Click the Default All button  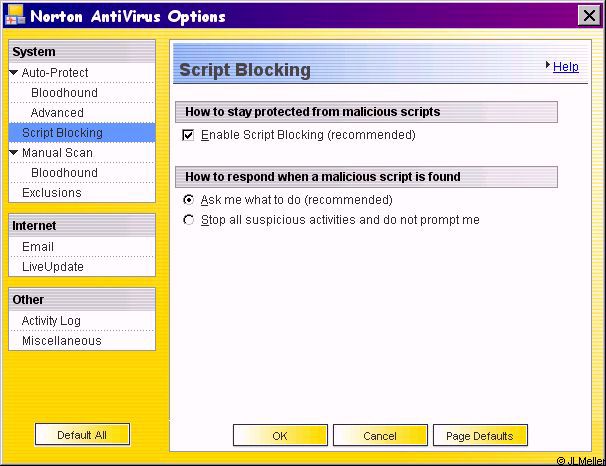pyautogui.click(x=82, y=435)
